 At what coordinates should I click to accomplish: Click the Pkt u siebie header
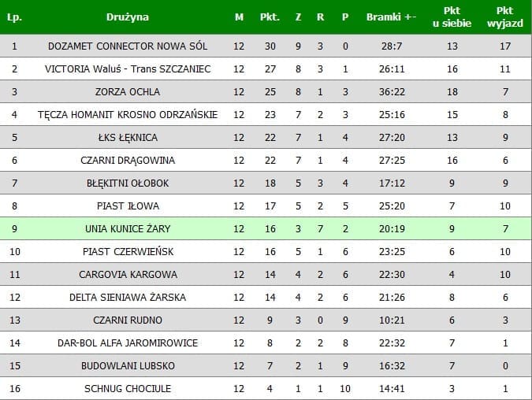click(x=452, y=17)
